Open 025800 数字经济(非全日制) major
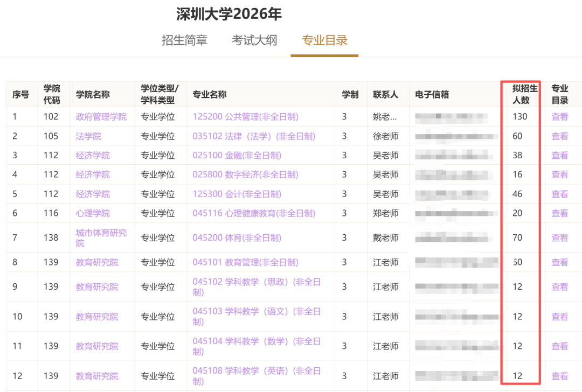582x392 pixels. 245,175
